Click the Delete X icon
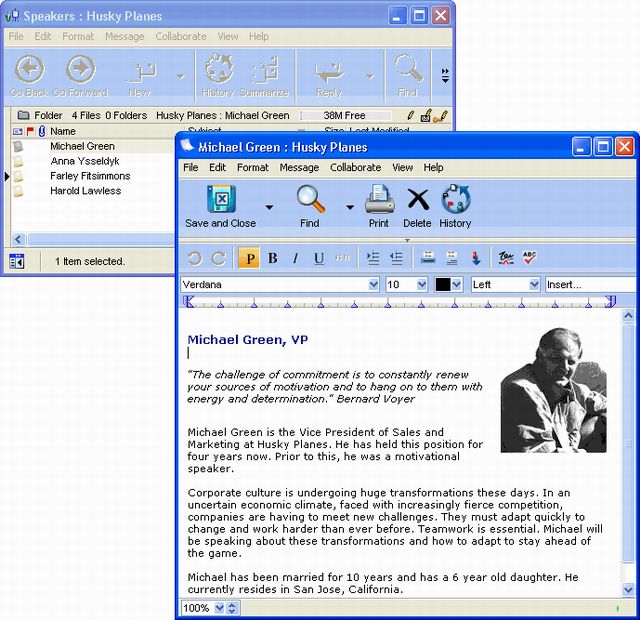Viewport: 640px width, 620px height. (x=417, y=200)
